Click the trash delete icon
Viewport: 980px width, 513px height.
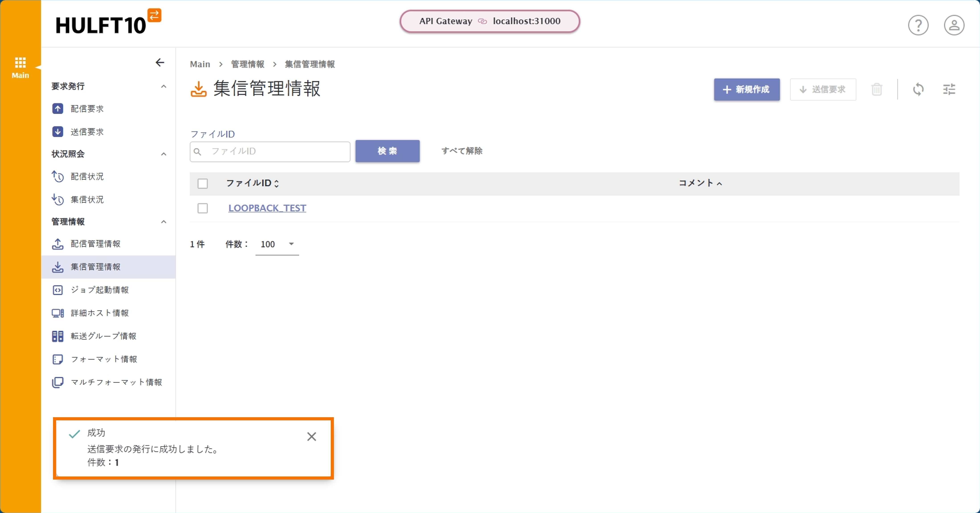[x=876, y=89]
